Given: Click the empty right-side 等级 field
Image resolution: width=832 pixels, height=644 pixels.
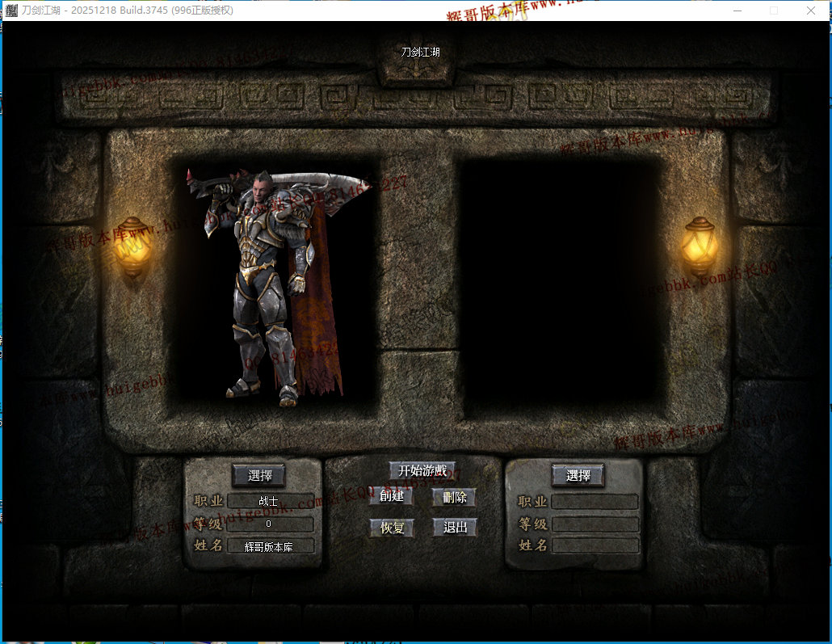Looking at the screenshot, I should click(x=595, y=524).
